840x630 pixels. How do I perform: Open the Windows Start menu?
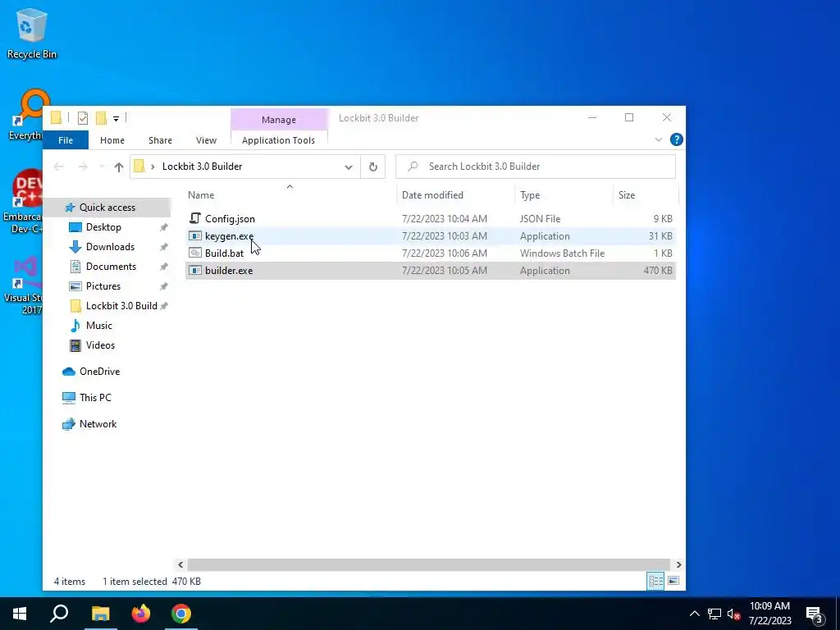point(20,614)
